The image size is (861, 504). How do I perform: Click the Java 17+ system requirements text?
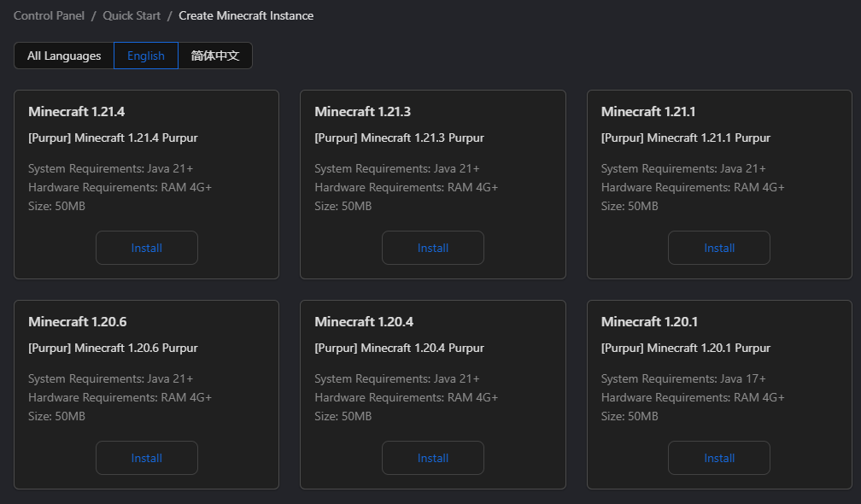683,378
